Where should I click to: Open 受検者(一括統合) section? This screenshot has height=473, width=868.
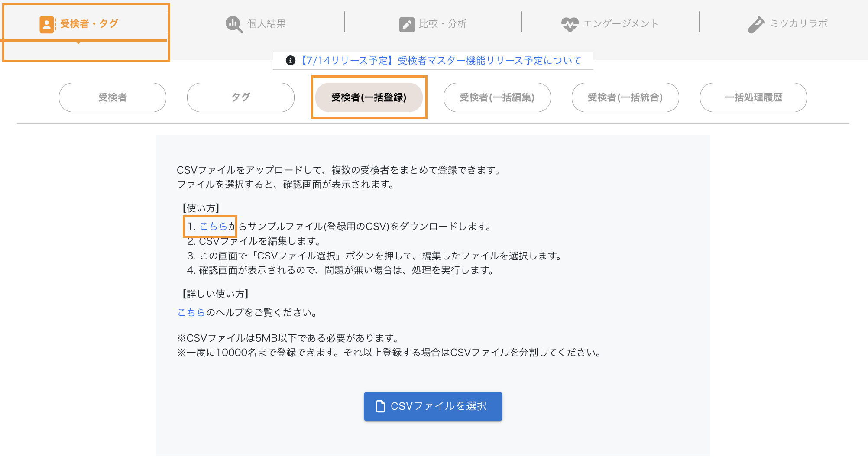[x=625, y=97]
